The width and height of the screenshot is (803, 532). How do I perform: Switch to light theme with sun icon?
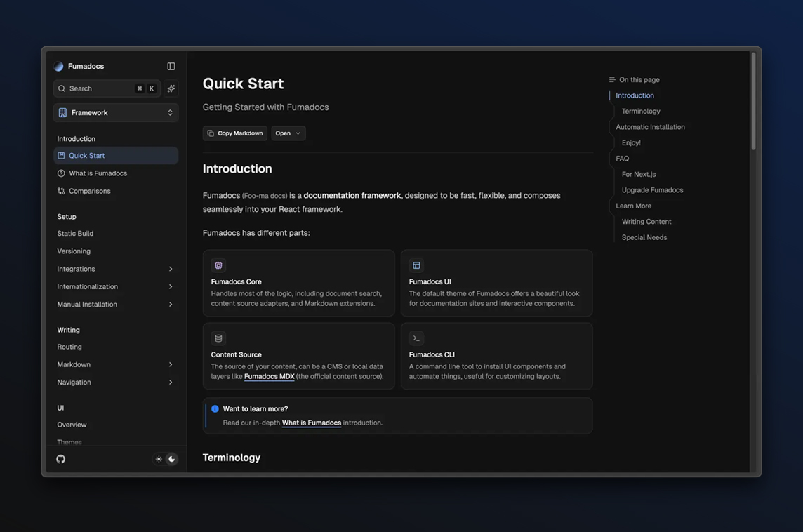tap(159, 459)
